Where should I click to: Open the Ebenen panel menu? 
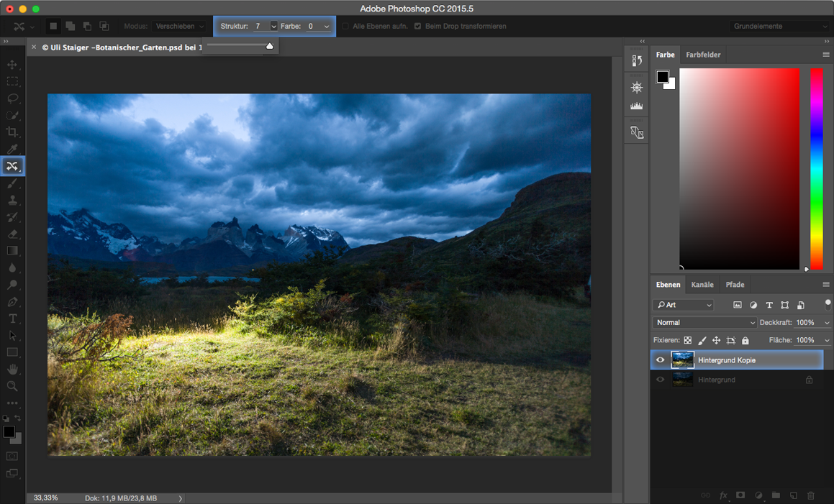coord(826,285)
